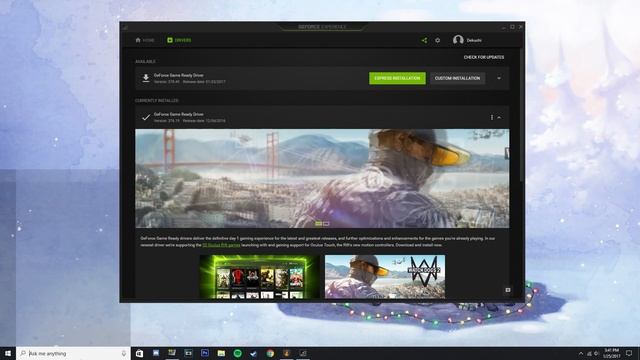
Task: Open settings with the gear icon
Action: point(438,40)
